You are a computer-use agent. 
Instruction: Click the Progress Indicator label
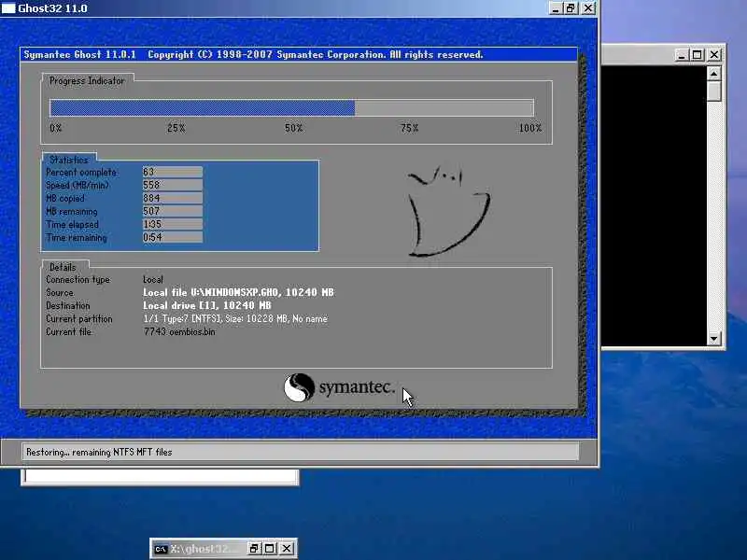tap(87, 81)
